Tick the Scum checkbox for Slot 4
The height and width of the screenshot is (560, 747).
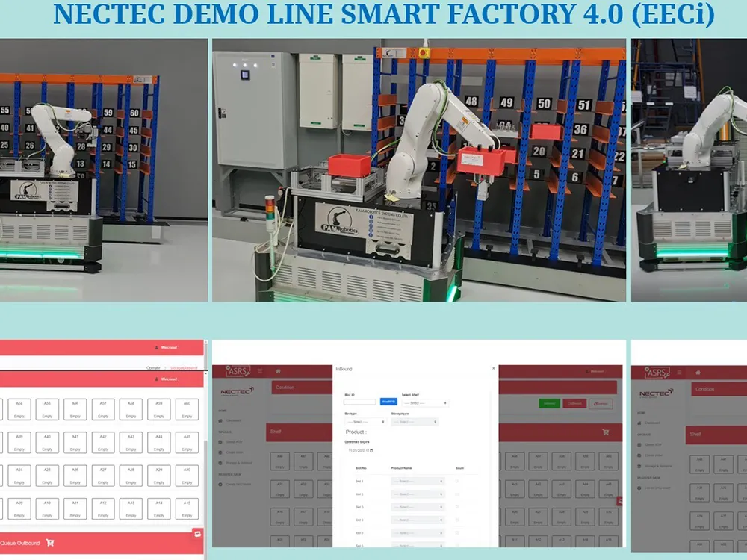pyautogui.click(x=457, y=520)
